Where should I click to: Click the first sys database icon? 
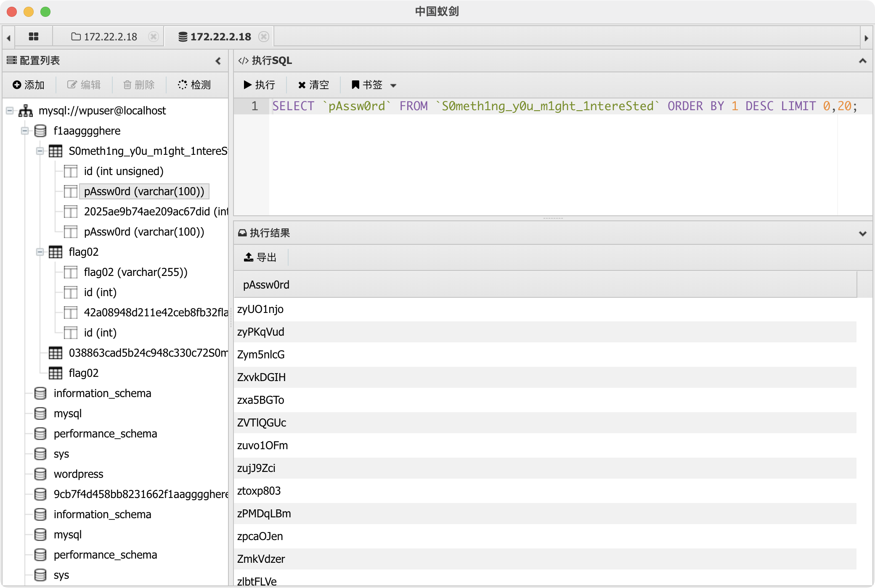(x=40, y=454)
